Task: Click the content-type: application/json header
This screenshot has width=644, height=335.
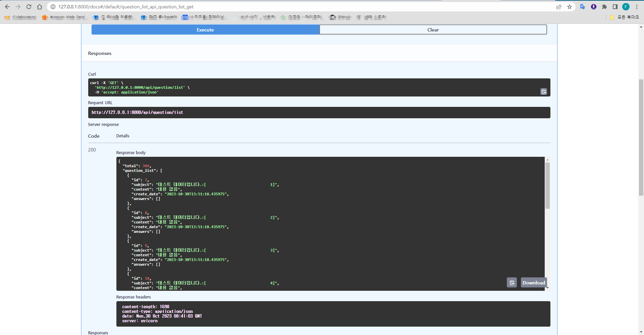Action: [x=157, y=312]
